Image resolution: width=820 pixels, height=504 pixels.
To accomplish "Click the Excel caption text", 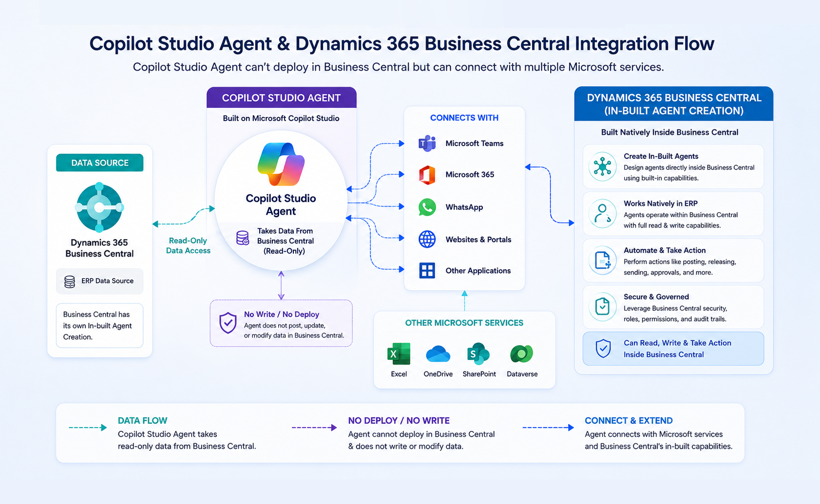I will [x=399, y=374].
